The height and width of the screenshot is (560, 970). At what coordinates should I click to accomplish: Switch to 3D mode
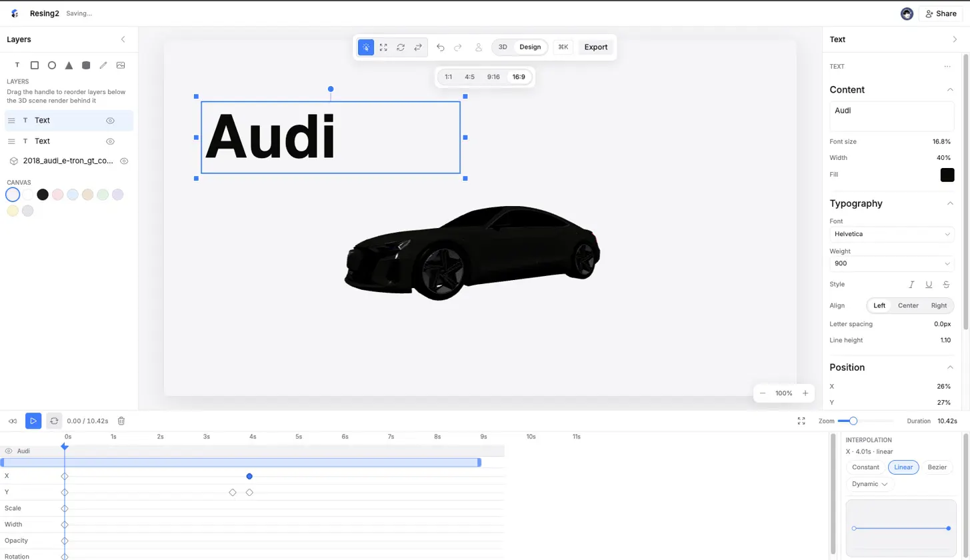(503, 47)
